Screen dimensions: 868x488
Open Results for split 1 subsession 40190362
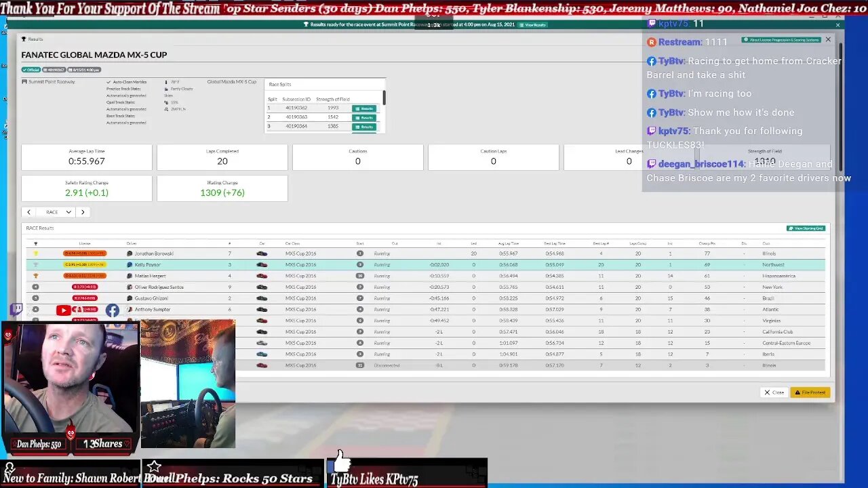[364, 108]
